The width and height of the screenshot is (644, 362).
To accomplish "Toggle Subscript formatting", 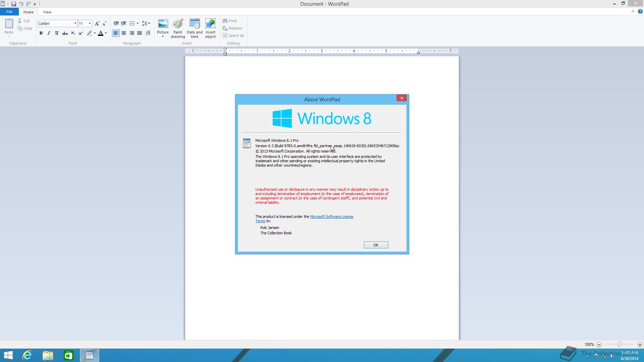I will [73, 33].
